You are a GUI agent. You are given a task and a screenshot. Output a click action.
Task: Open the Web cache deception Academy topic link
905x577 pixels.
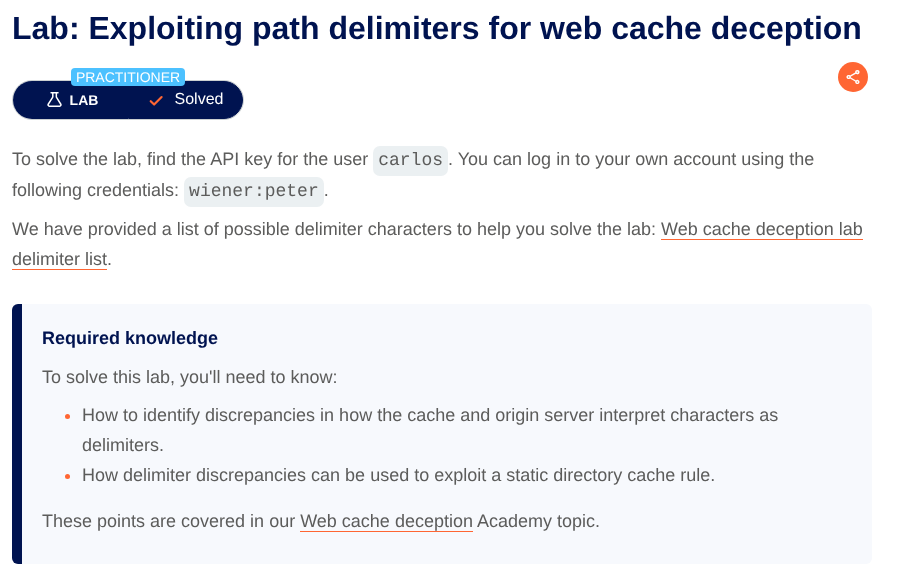pos(386,521)
